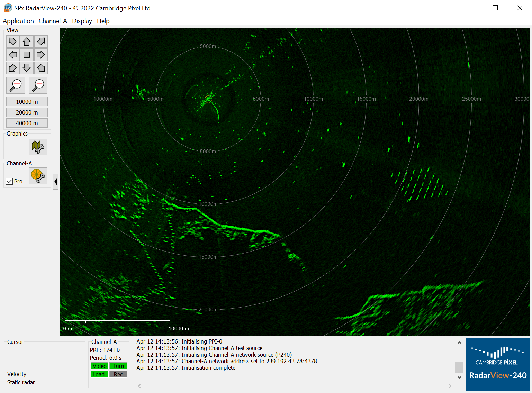Click the log scroll up arrow
Image resolution: width=532 pixels, height=393 pixels.
click(459, 343)
